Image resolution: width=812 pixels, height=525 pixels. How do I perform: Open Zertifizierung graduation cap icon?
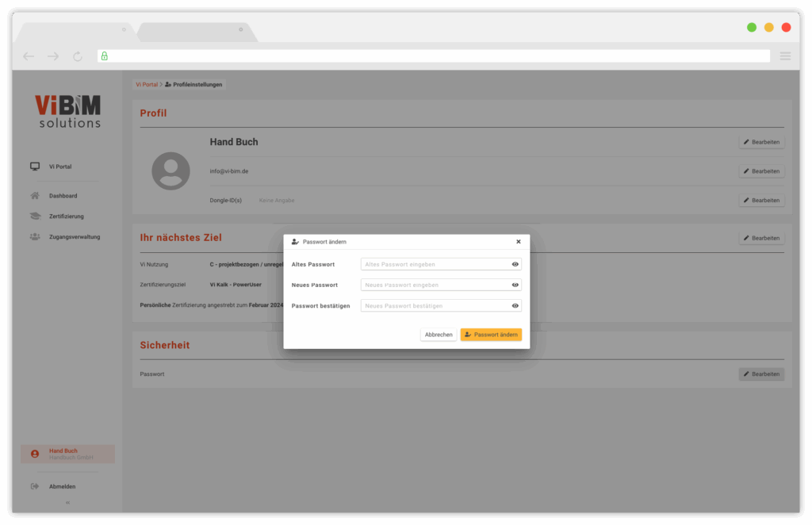pos(35,216)
